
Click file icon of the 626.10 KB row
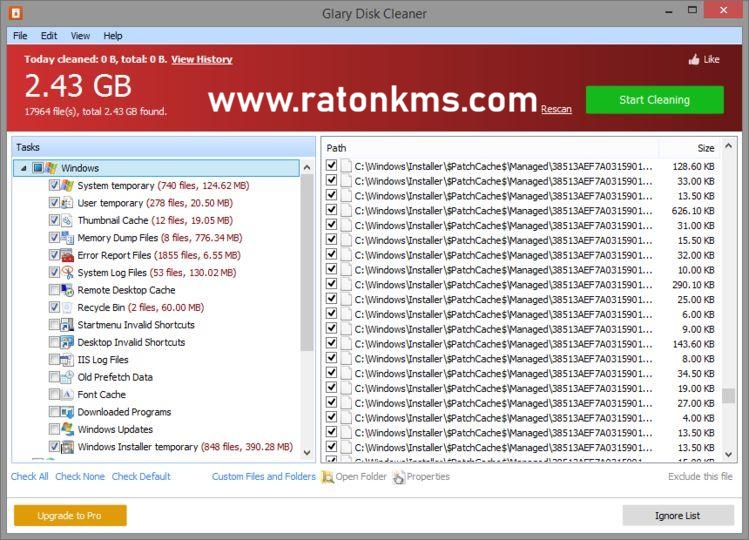[x=346, y=211]
